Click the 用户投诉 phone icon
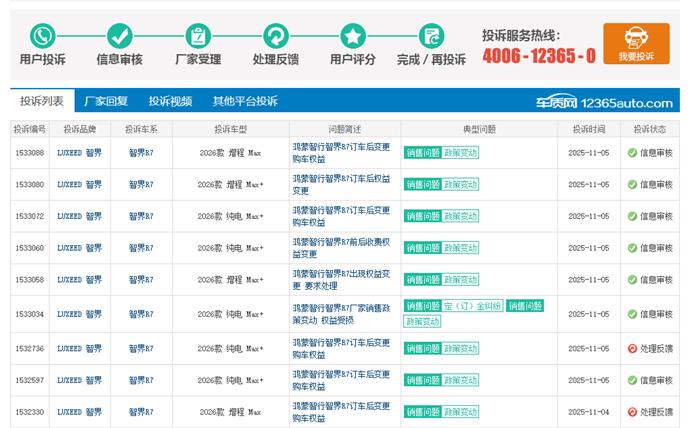 pyautogui.click(x=42, y=36)
